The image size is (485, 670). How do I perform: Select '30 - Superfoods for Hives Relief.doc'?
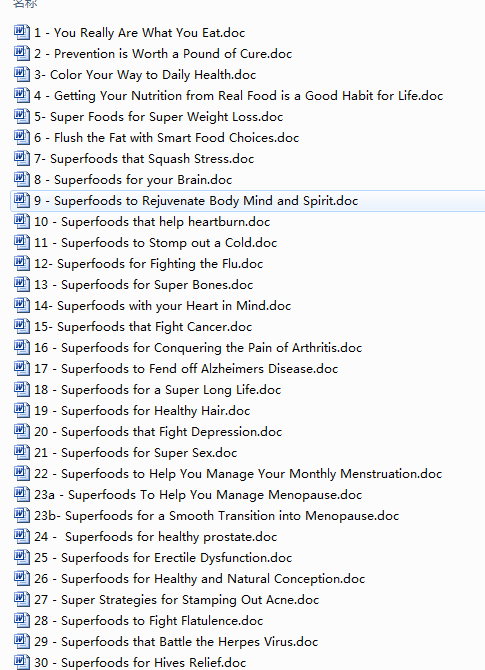(140, 663)
